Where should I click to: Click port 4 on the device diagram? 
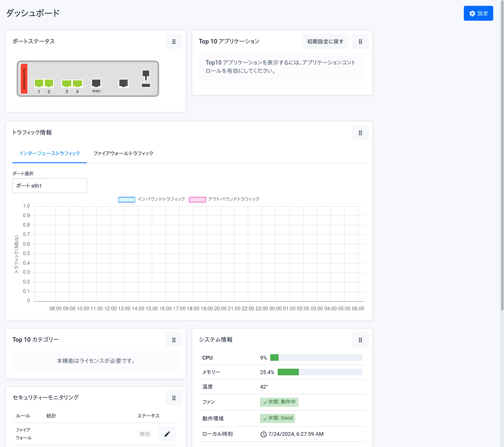click(78, 83)
